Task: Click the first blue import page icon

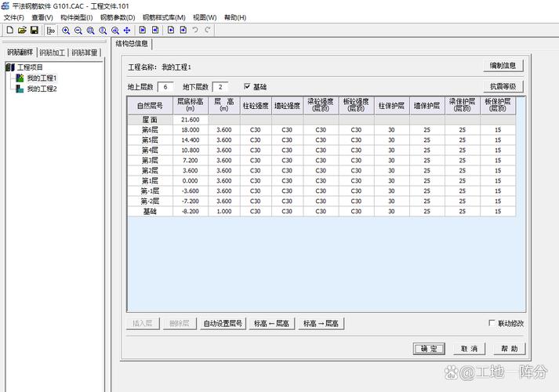Action: point(143,31)
